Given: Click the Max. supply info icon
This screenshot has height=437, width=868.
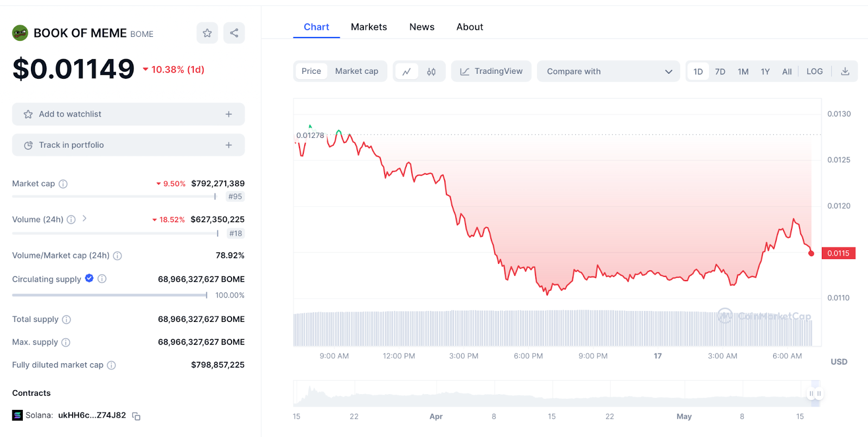Looking at the screenshot, I should click(66, 343).
